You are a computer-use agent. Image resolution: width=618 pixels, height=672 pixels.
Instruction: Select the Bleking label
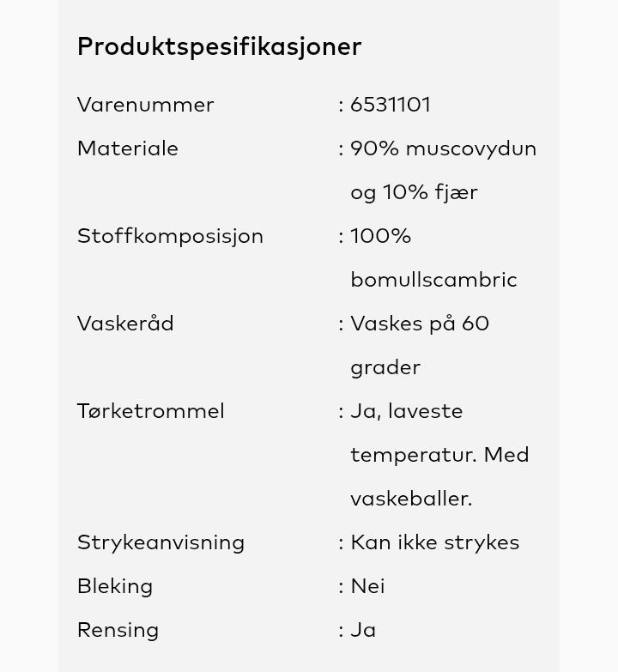click(x=115, y=587)
